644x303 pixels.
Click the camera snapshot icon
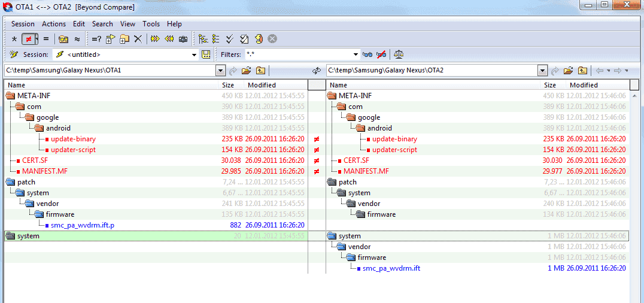click(x=183, y=39)
